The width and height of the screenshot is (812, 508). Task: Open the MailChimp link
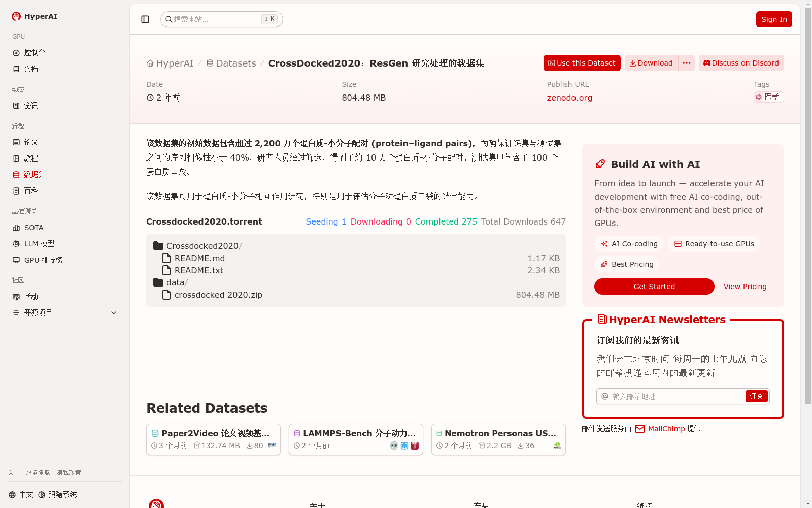[x=666, y=429]
